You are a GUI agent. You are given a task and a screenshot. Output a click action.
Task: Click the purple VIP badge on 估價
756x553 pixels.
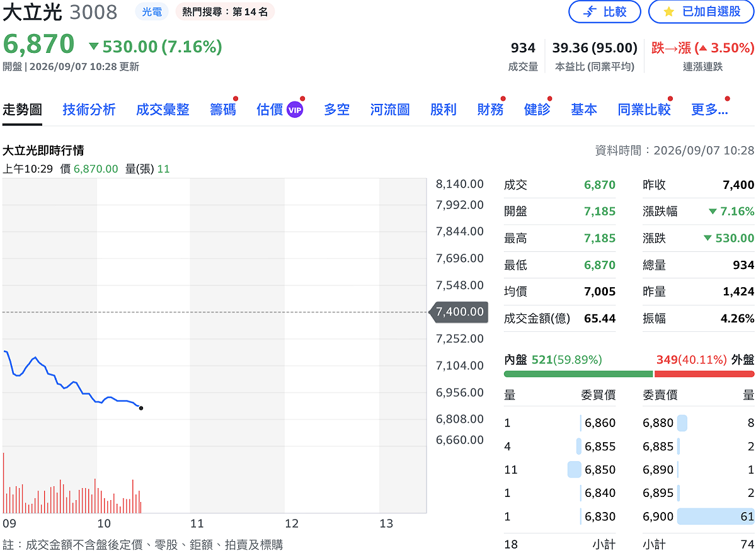295,110
